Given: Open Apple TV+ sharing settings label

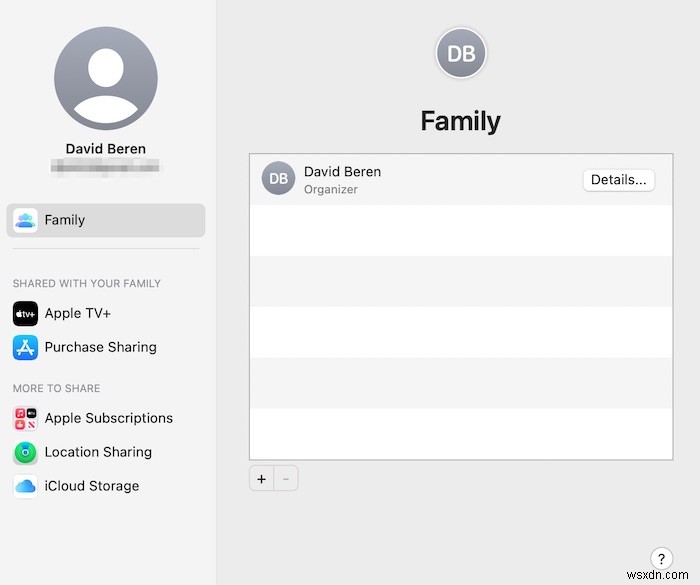Looking at the screenshot, I should coord(78,313).
